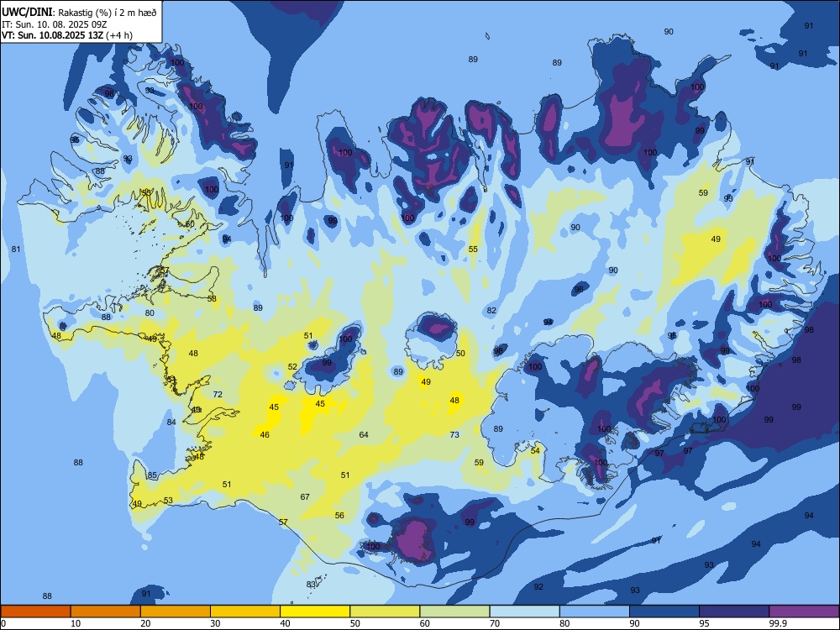Click the "83" value by the southern islands

point(312,584)
